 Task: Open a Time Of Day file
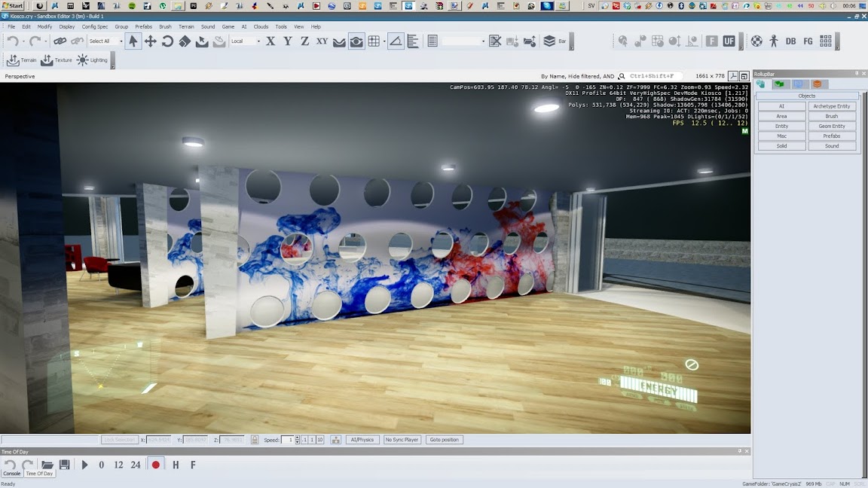pos(47,465)
